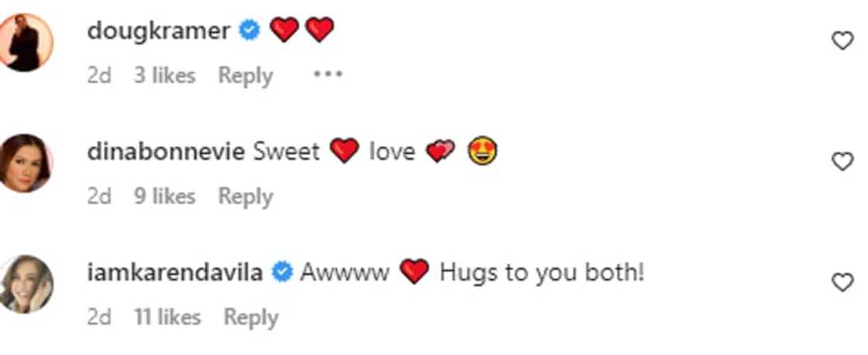View the 11 likes on iamkarendavila's comment
The height and width of the screenshot is (355, 868).
pos(167,317)
